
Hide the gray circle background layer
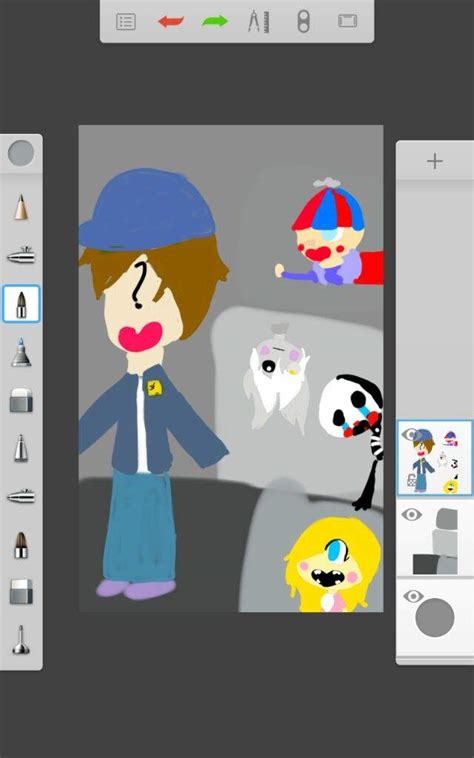coord(413,596)
